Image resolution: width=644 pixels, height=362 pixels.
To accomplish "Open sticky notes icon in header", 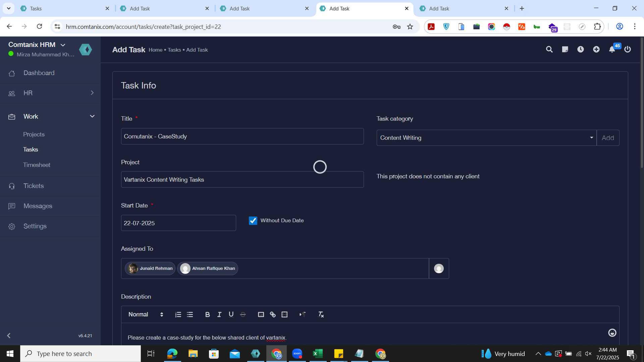I will click(565, 50).
